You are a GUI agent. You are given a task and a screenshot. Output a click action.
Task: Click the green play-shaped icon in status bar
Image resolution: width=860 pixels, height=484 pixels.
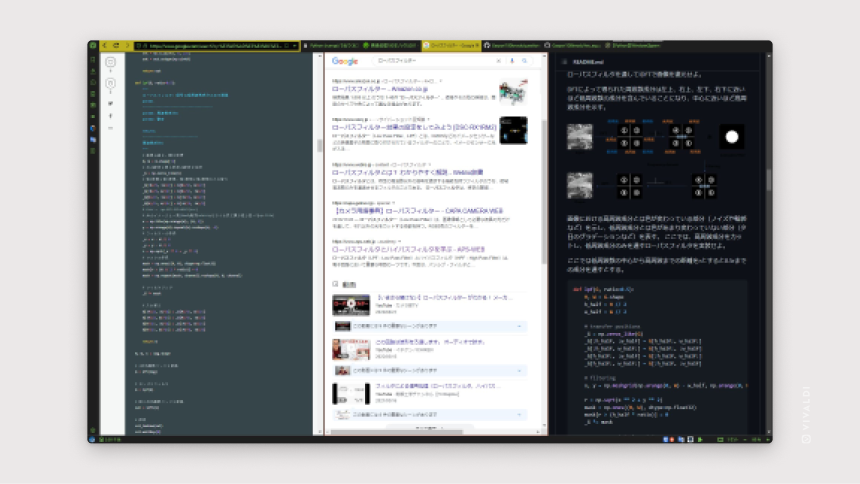700,440
